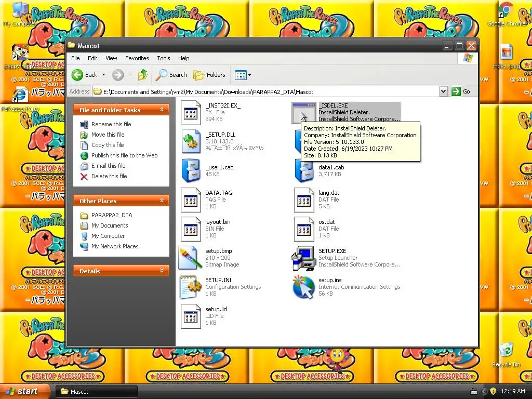Select the data1.cab cabinet icon
Image resolution: width=532 pixels, height=399 pixels.
[303, 171]
